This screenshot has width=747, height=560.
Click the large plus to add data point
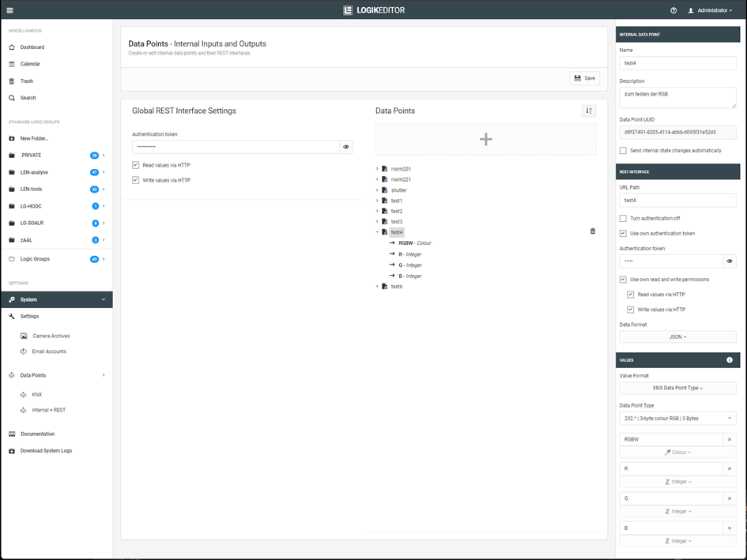click(485, 140)
